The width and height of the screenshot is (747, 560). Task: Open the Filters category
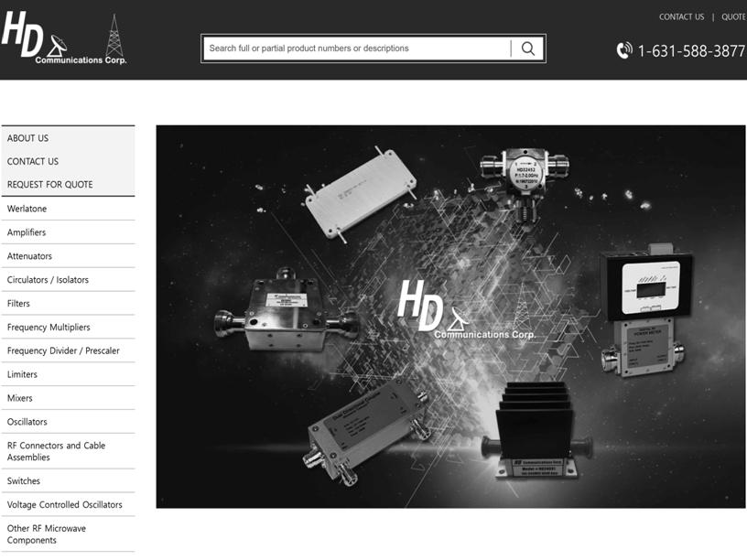68,304
